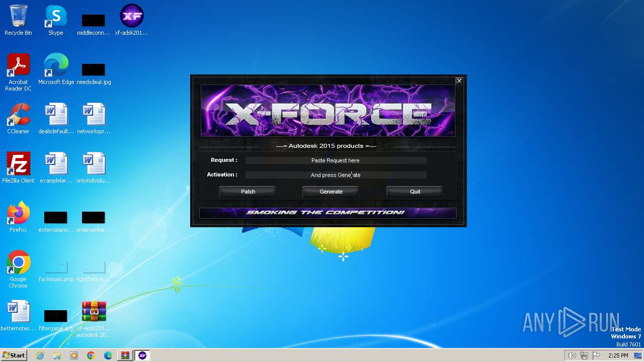
Task: Select the WinRAR xf-adsk201… archive icon
Action: tap(94, 319)
